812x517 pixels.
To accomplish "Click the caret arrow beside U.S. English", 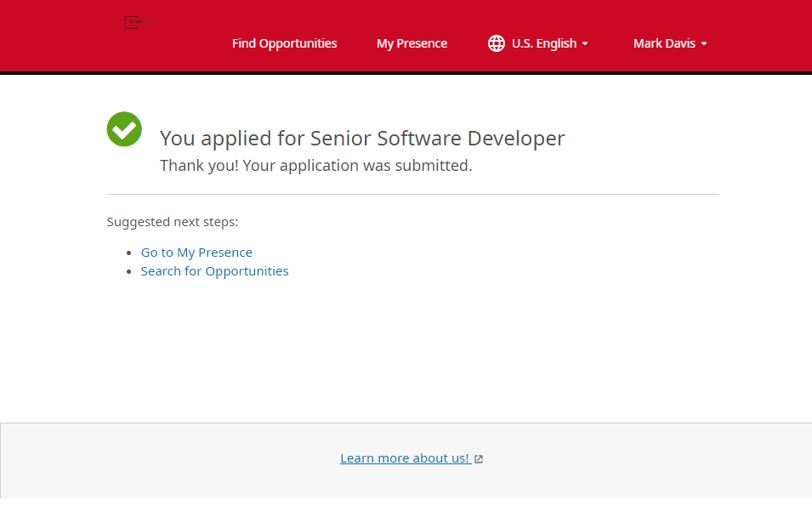I will [x=585, y=44].
